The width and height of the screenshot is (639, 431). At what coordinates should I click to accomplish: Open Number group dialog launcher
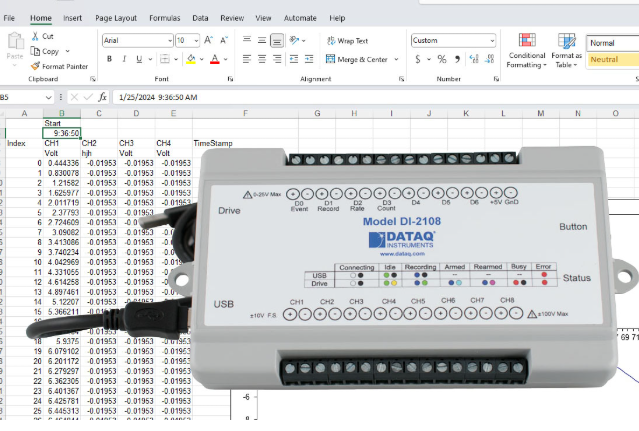point(496,79)
